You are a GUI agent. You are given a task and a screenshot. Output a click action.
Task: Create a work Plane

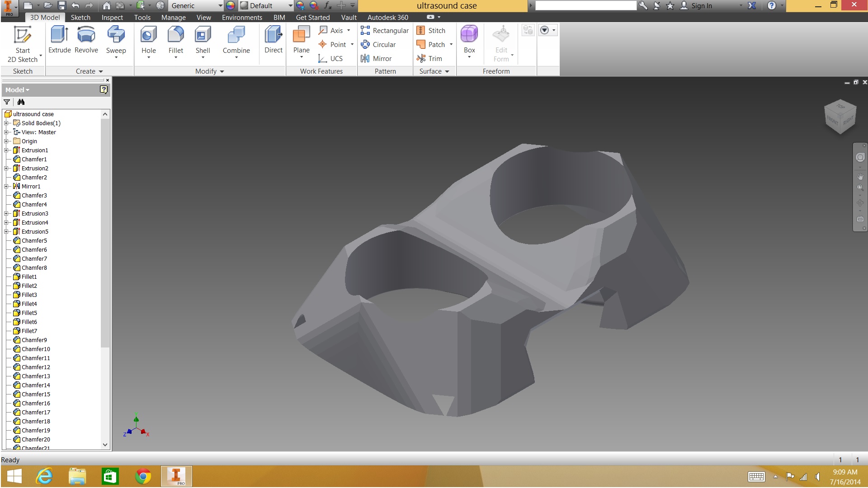(x=301, y=42)
